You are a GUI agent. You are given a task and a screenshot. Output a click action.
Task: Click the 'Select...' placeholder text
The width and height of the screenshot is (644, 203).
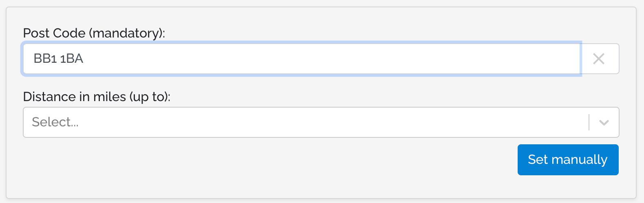(x=55, y=122)
